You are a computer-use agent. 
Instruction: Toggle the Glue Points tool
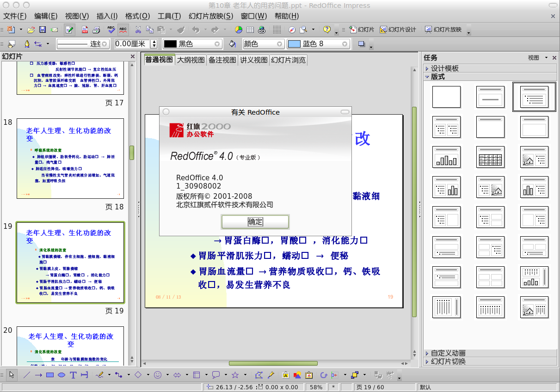(271, 375)
